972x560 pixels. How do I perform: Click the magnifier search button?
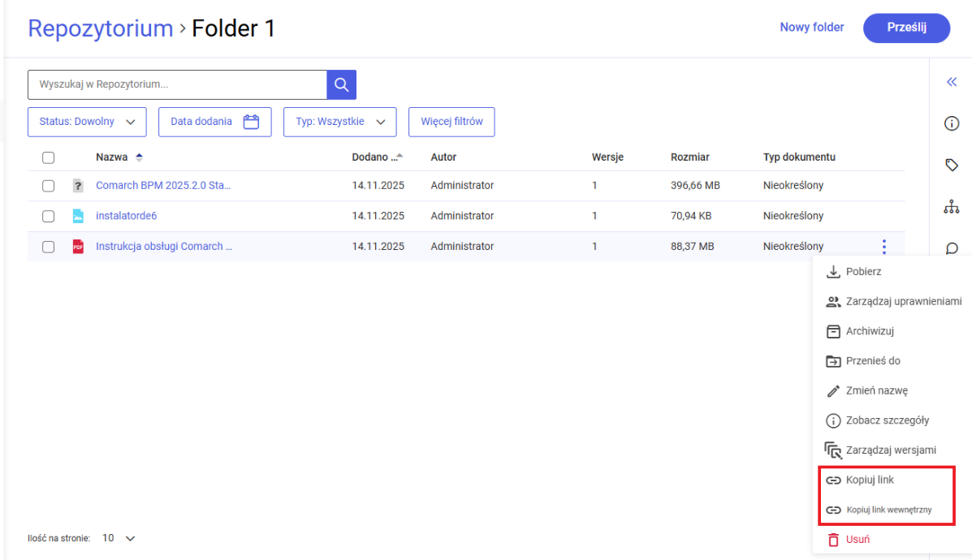[341, 84]
